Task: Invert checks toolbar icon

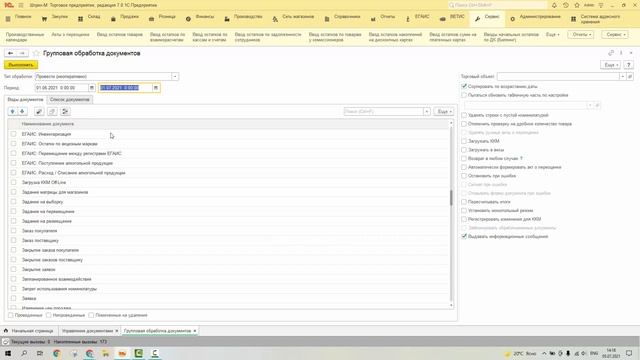Action: [65, 111]
